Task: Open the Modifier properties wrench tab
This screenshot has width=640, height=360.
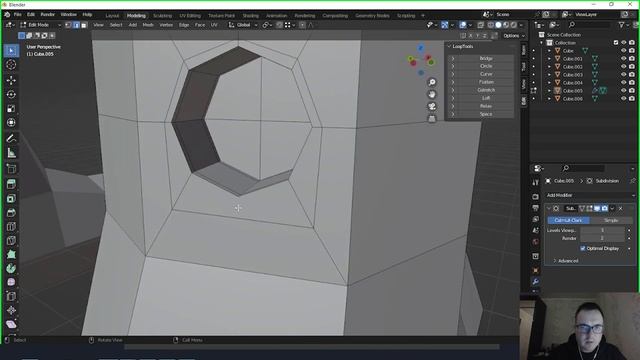Action: [x=536, y=282]
